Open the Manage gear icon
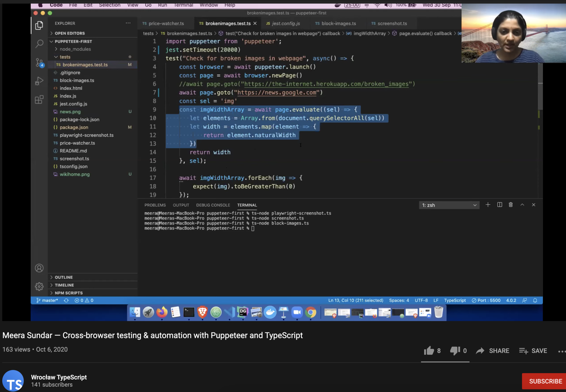Screen dimensions: 566x392 pyautogui.click(x=39, y=286)
